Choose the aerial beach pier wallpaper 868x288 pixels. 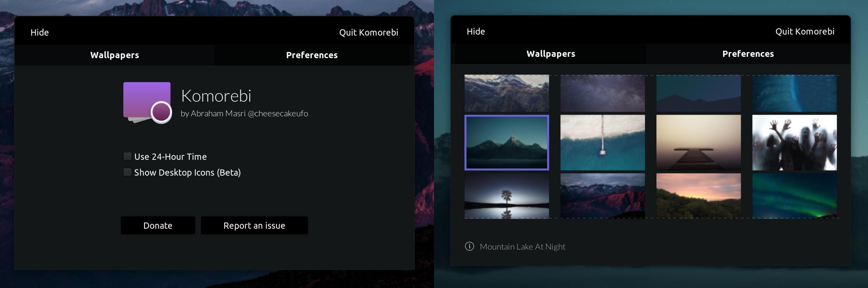point(602,142)
